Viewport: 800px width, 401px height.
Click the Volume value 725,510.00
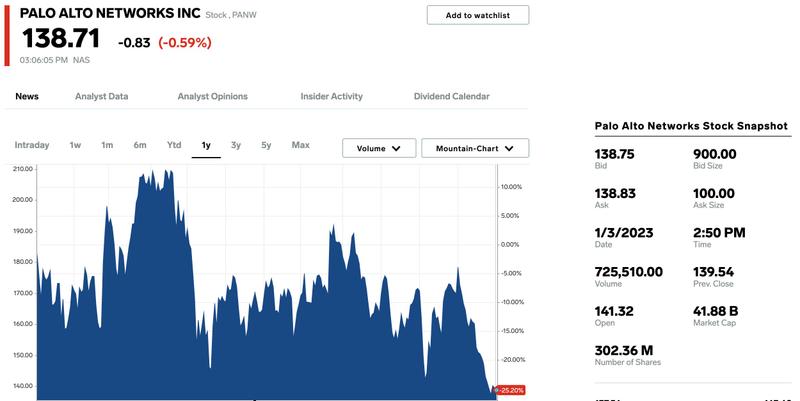(629, 272)
